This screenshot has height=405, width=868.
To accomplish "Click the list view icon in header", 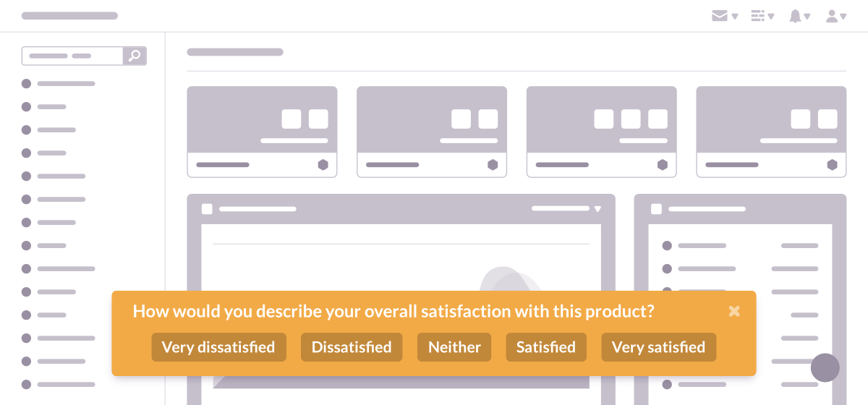I will click(x=758, y=16).
